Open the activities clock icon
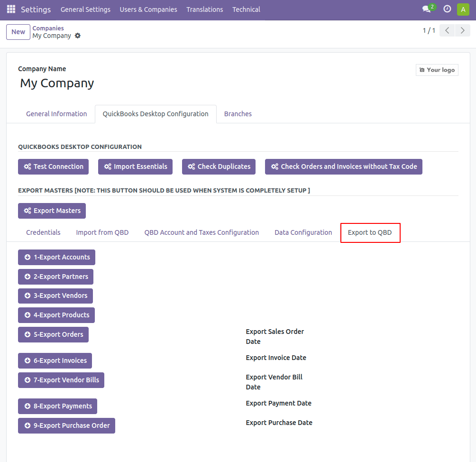 tap(447, 9)
